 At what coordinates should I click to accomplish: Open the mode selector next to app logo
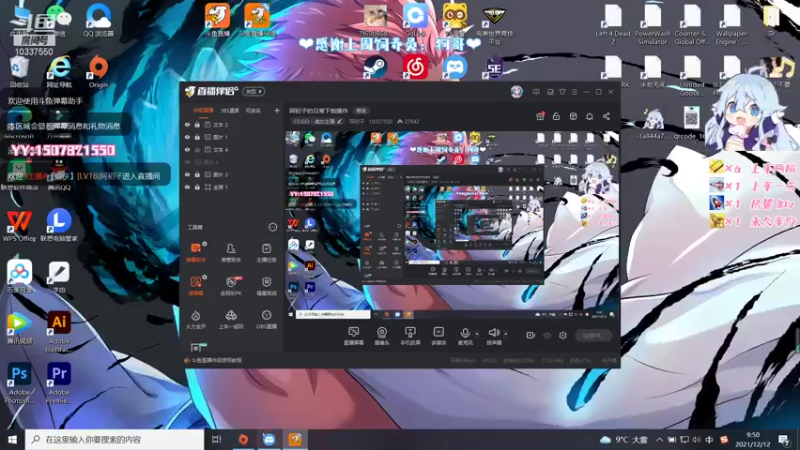coord(254,92)
